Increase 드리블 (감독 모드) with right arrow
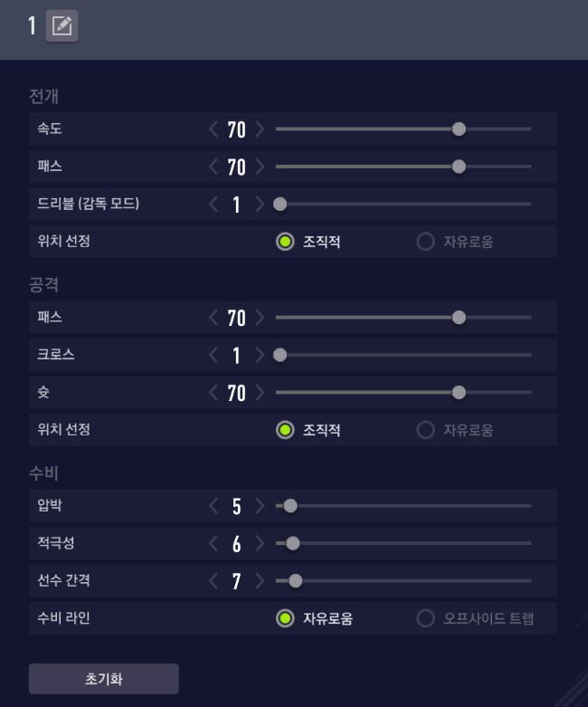 pos(261,205)
